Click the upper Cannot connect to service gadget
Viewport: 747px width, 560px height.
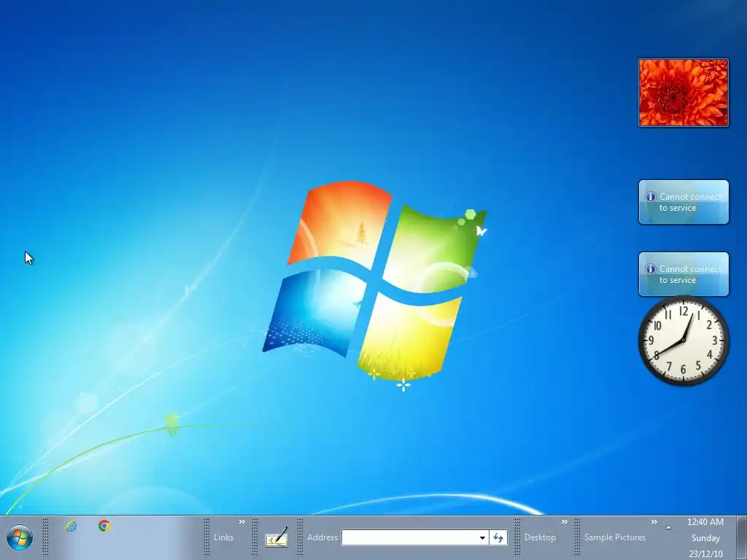pos(684,202)
